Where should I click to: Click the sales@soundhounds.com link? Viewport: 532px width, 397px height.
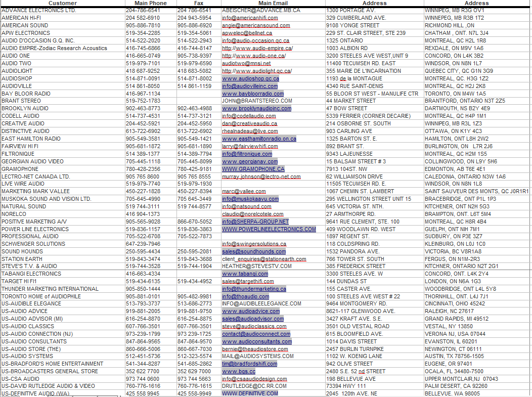[254, 251]
